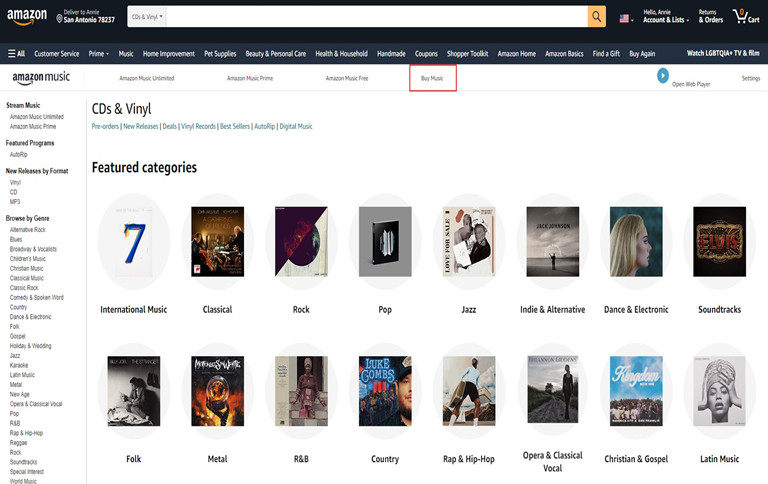Open Amazon Music Settings

pyautogui.click(x=750, y=78)
